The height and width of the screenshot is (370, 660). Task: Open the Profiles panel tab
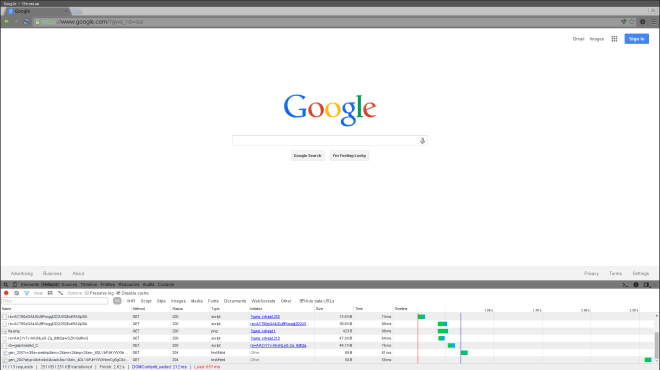108,285
